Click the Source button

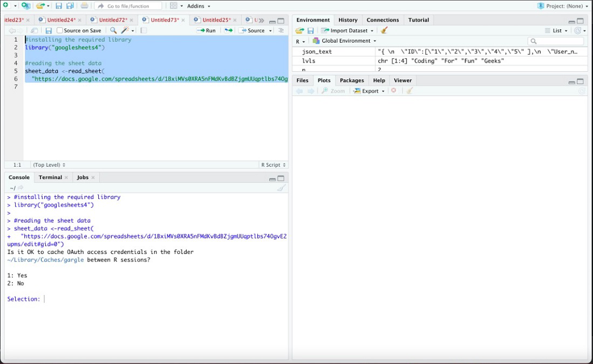click(253, 31)
